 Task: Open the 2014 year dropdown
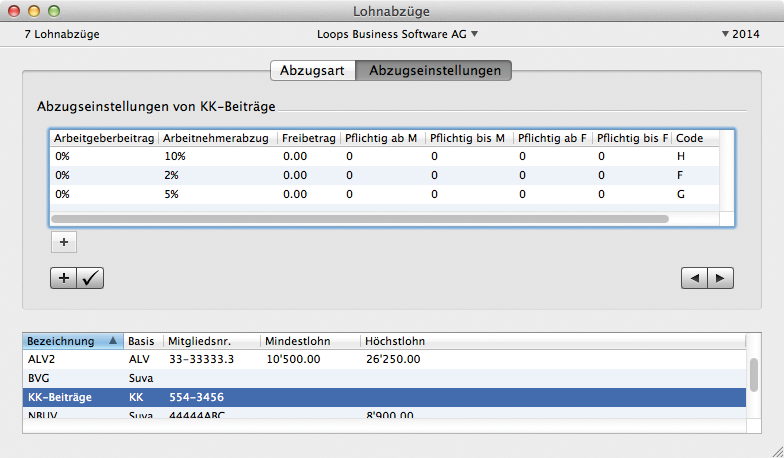coord(739,34)
